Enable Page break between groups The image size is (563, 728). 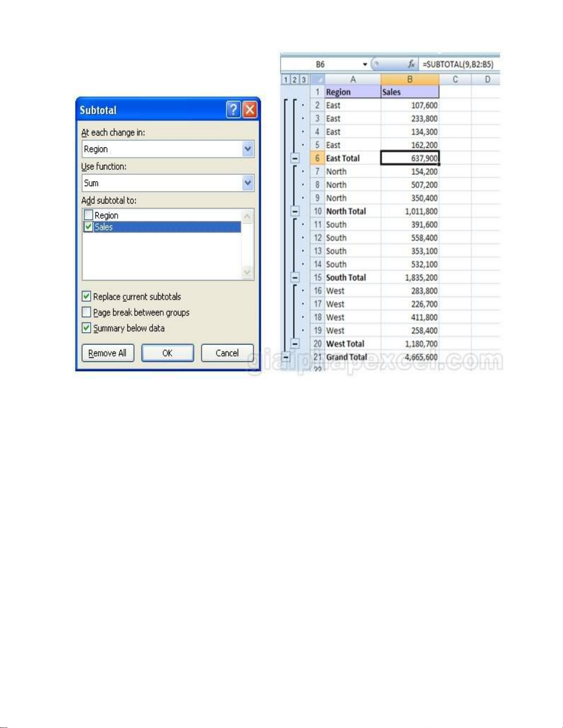coord(86,312)
